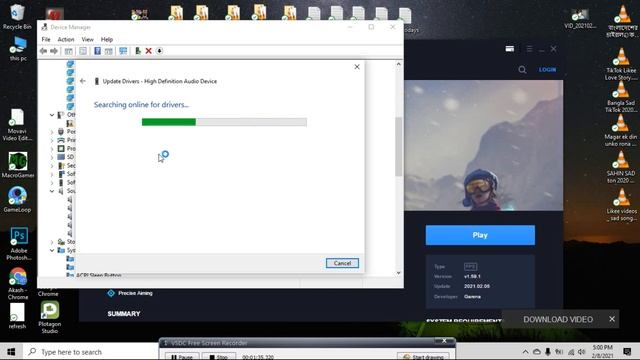Image resolution: width=640 pixels, height=360 pixels.
Task: Expand the 'Pee' category in device tree
Action: click(52, 132)
